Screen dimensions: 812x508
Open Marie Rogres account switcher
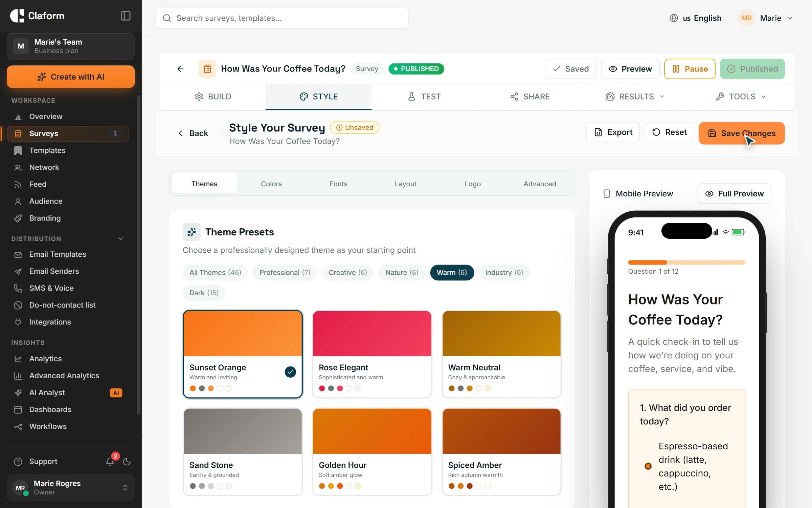[71, 488]
